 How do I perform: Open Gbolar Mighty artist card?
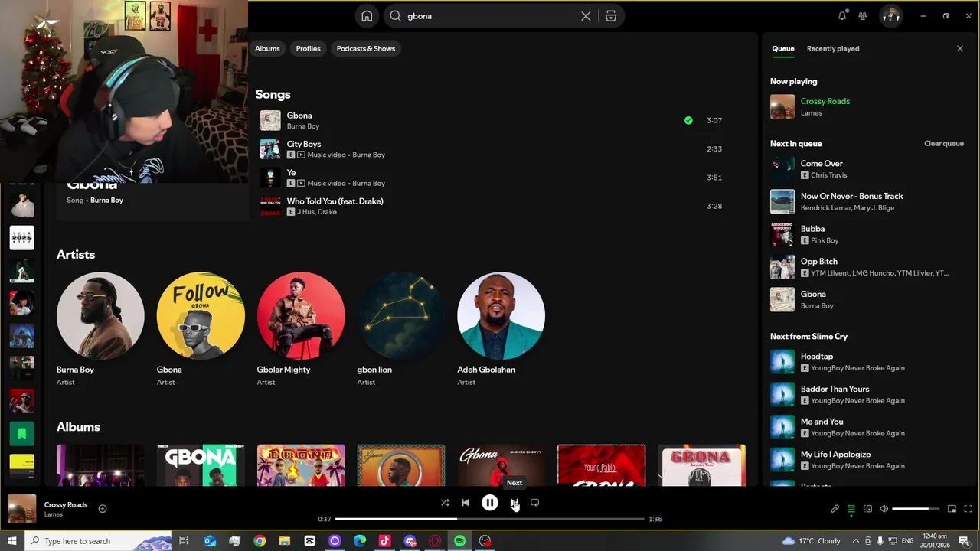[x=301, y=329]
